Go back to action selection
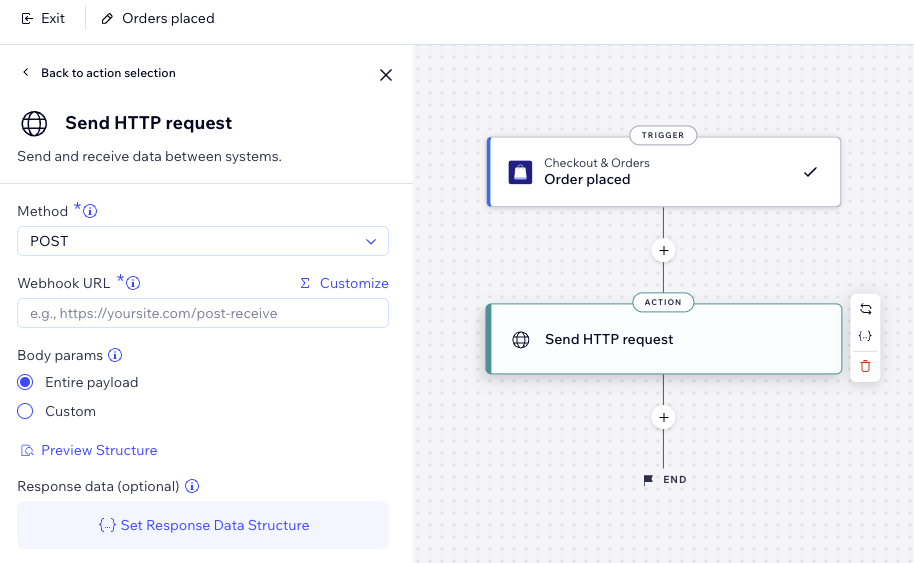 (x=99, y=73)
